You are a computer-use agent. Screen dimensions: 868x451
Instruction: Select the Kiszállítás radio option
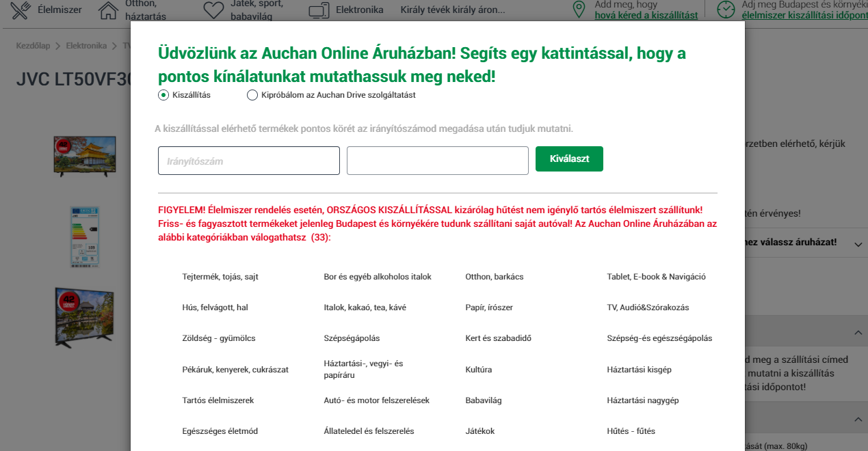click(163, 95)
